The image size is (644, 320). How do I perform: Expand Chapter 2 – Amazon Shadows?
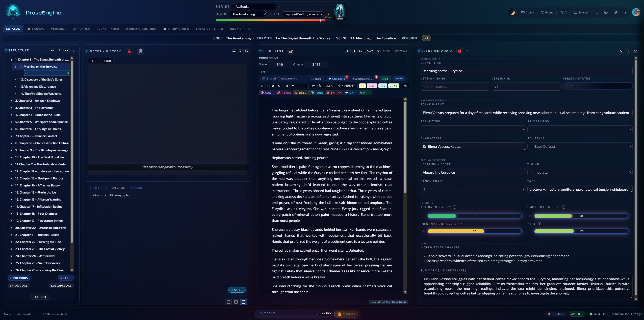point(12,101)
